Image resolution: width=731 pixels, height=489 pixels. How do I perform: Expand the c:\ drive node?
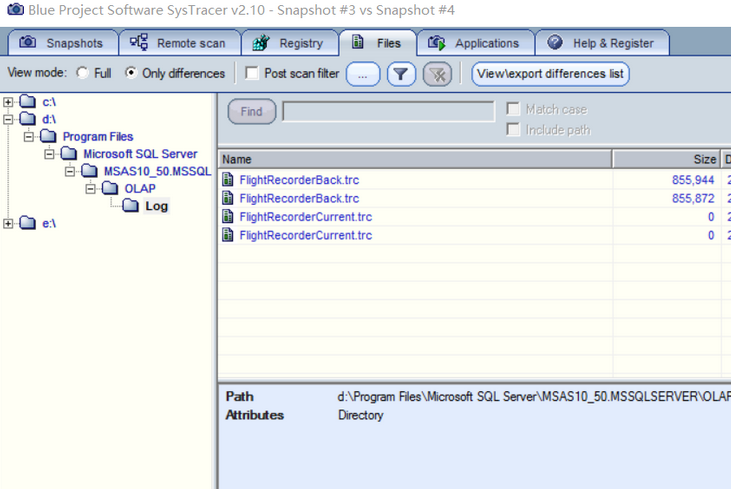point(8,102)
